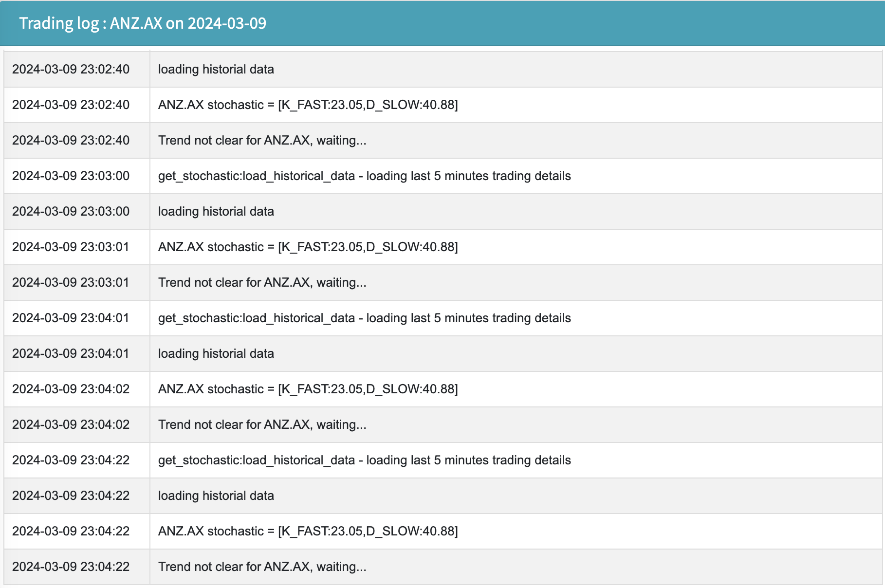Click the stochastic values message logged at 23:04:22
The width and height of the screenshot is (885, 588).
point(308,531)
